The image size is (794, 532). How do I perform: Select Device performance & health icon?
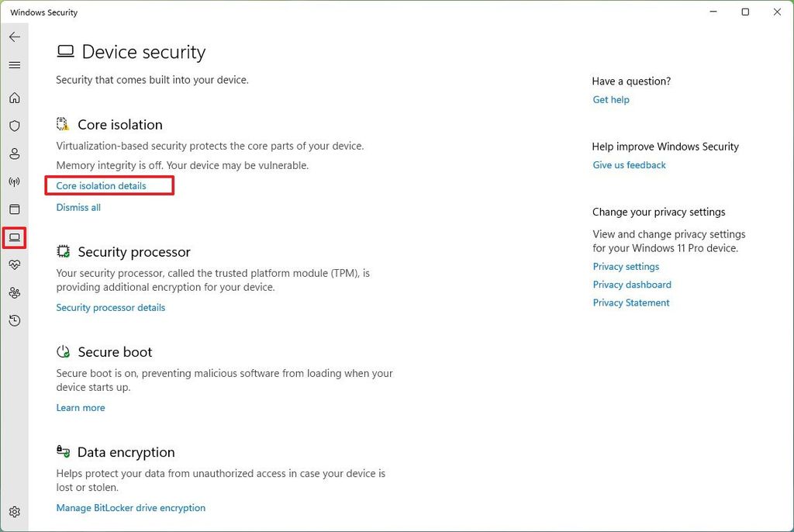pos(14,265)
